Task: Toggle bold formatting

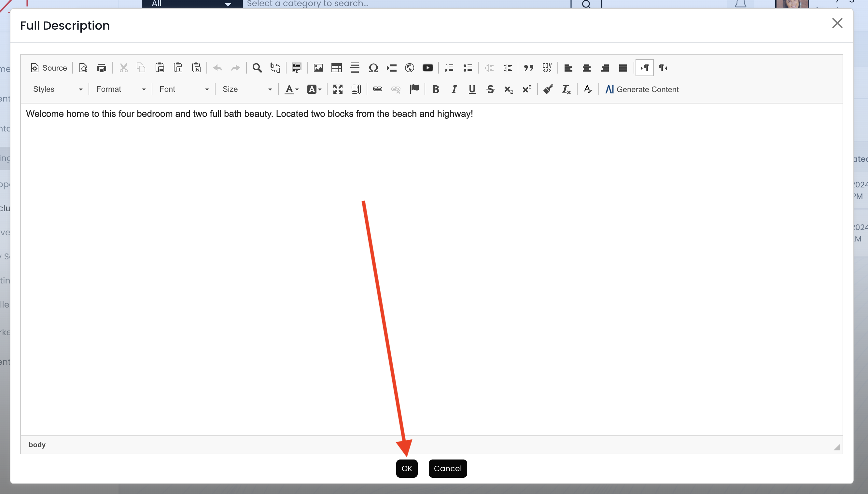Action: [436, 89]
